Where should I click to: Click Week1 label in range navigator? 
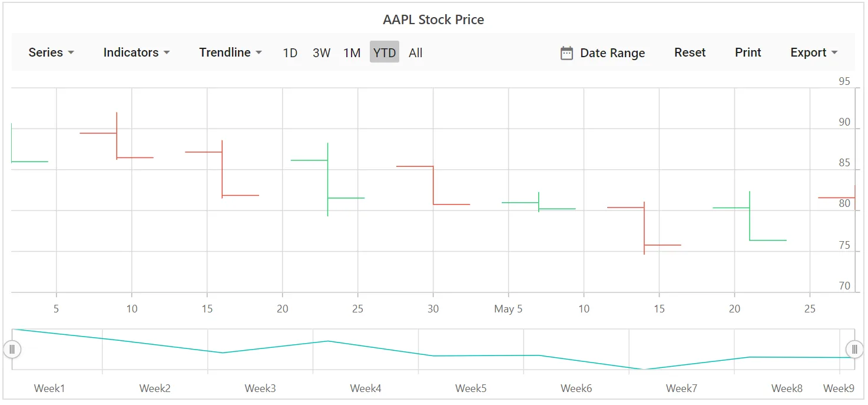49,388
